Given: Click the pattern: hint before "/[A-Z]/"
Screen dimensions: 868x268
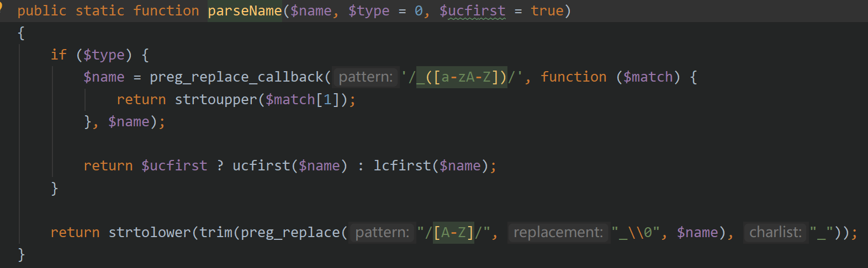Looking at the screenshot, I should point(383,233).
